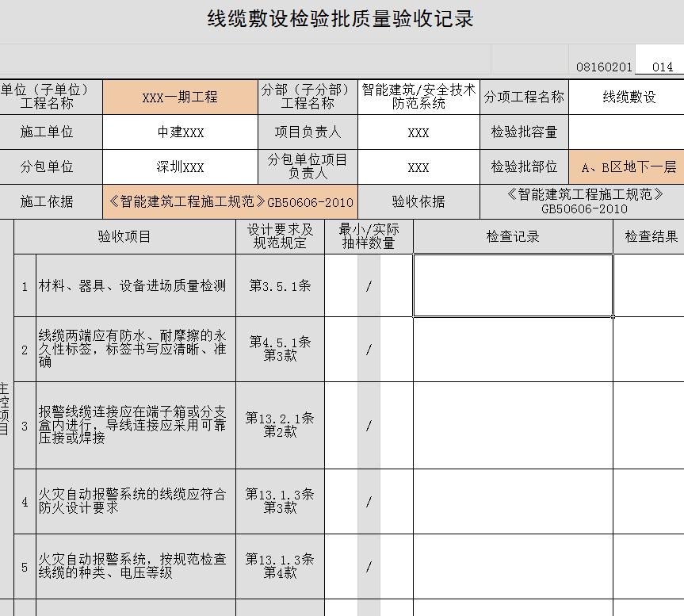This screenshot has height=616, width=684.
Task: Select the record number cell 08160201
Action: pos(604,67)
